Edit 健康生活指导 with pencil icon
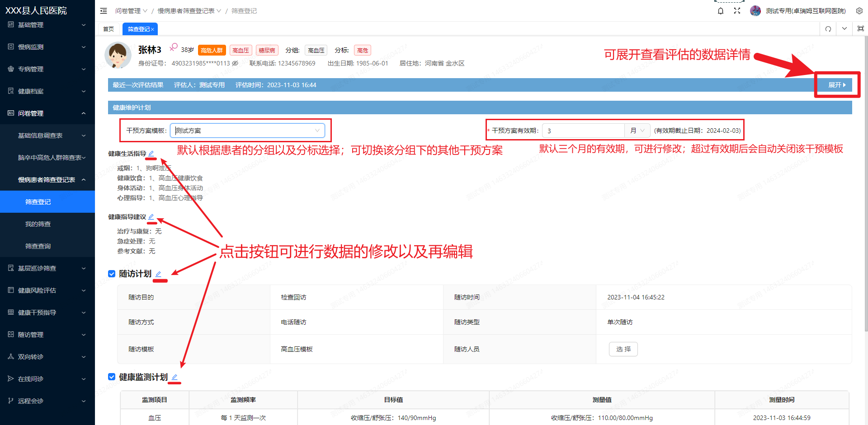This screenshot has height=425, width=868. point(151,154)
